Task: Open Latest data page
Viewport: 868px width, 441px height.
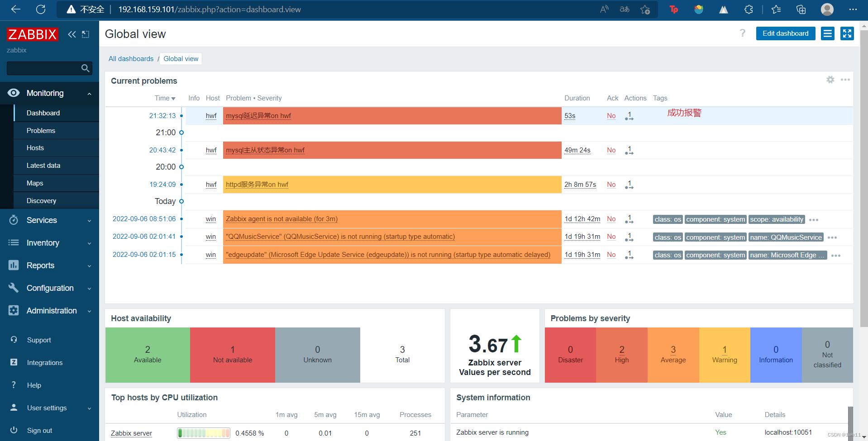Action: click(57, 166)
